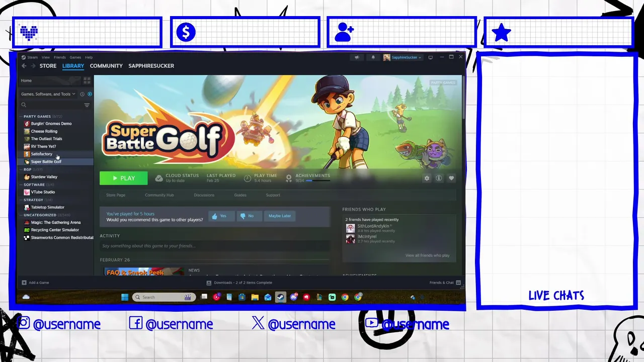Click the recent activity clock filter icon

click(82, 94)
